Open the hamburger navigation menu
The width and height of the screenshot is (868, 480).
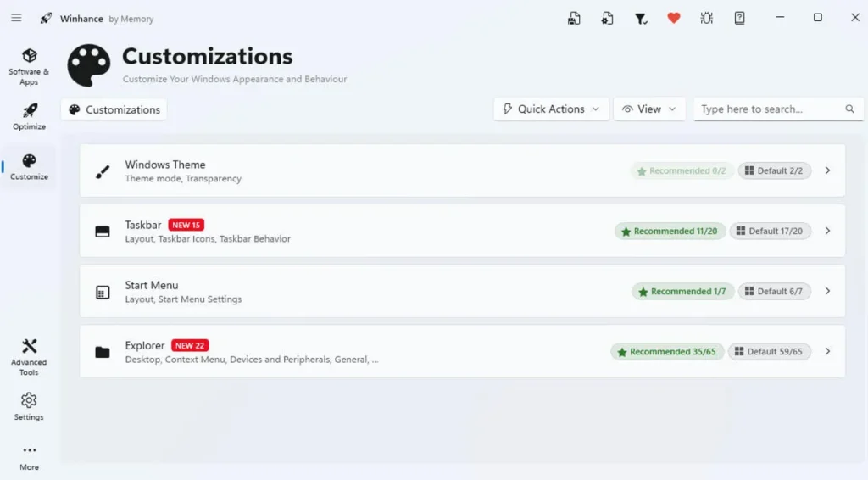[x=16, y=18]
